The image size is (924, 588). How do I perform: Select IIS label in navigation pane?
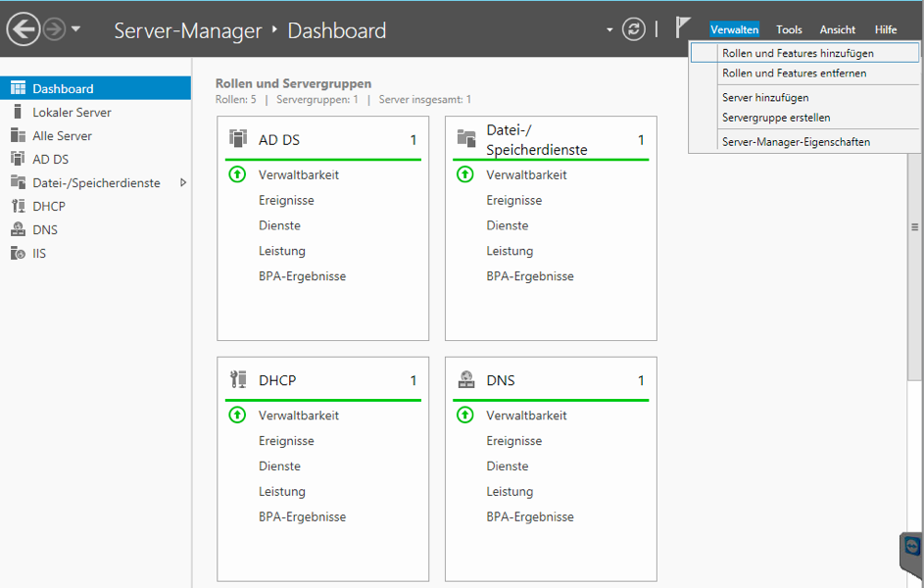[x=39, y=254]
